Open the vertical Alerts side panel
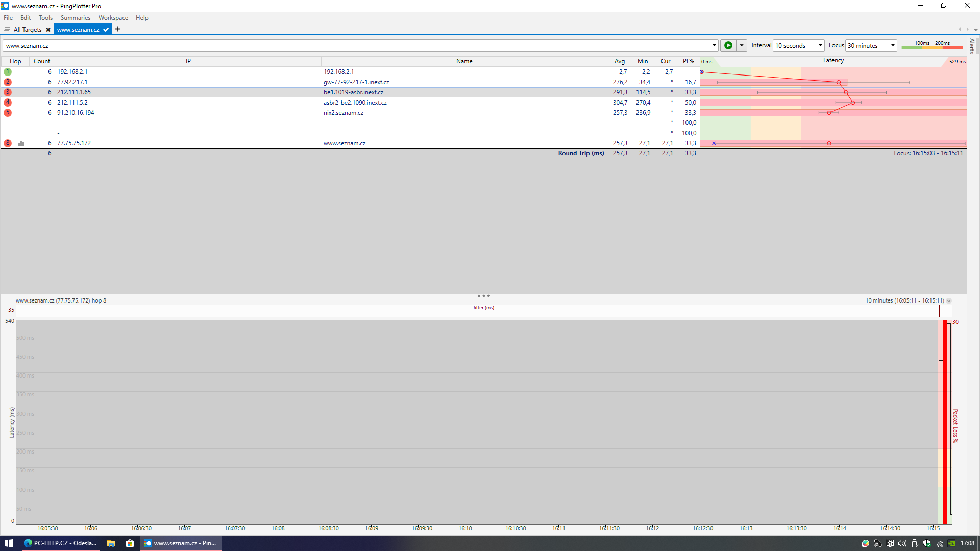The height and width of the screenshot is (551, 980). pos(972,46)
